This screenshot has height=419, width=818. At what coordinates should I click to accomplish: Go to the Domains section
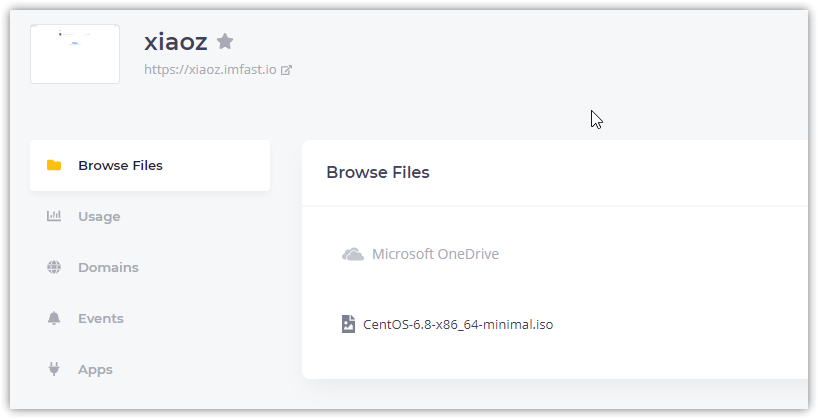pyautogui.click(x=108, y=267)
